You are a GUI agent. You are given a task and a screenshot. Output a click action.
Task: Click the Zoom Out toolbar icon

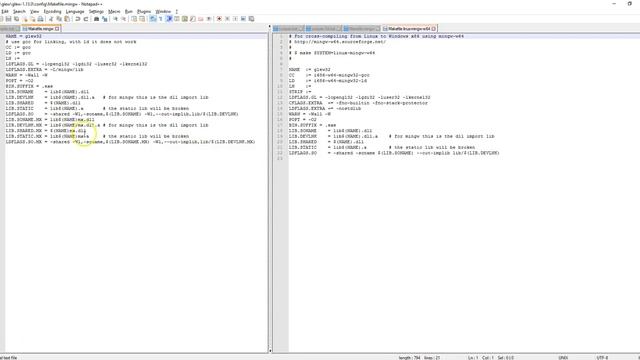tap(123, 19)
